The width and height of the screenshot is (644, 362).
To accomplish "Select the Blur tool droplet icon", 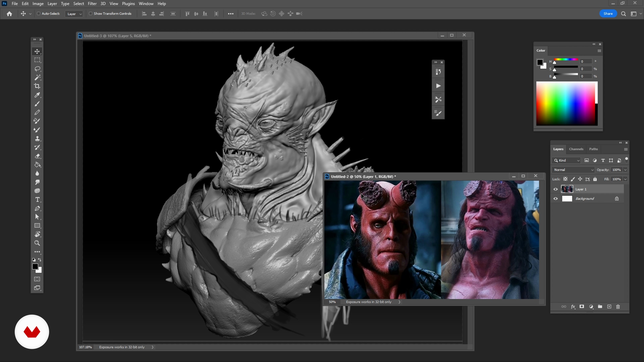I will (37, 173).
